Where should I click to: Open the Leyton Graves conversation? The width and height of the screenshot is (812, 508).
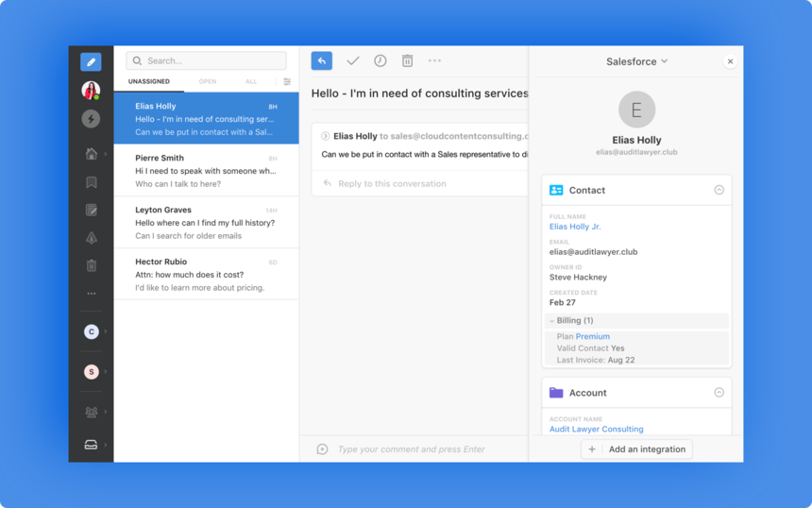coord(206,222)
